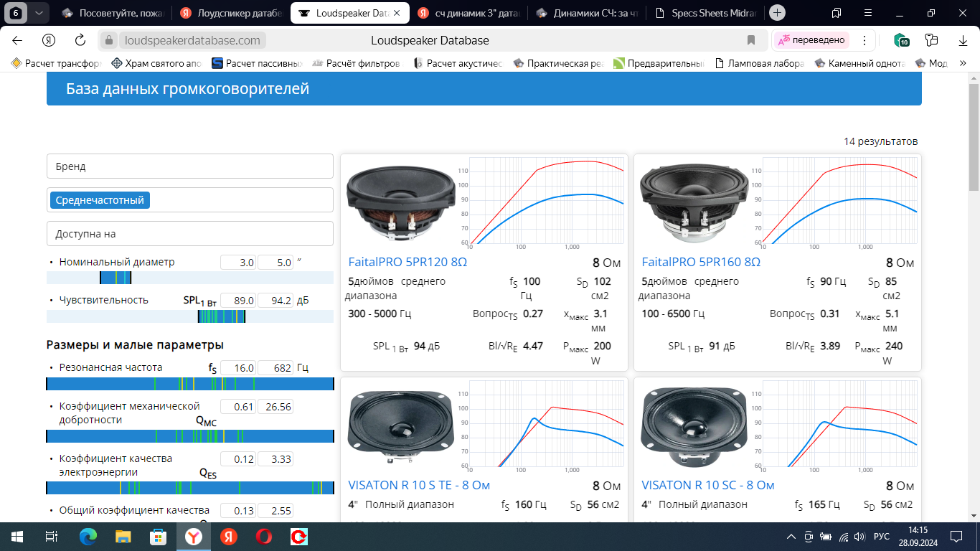Viewport: 980px width, 551px height.
Task: Open the tab group counter showing 6
Action: coord(16,13)
